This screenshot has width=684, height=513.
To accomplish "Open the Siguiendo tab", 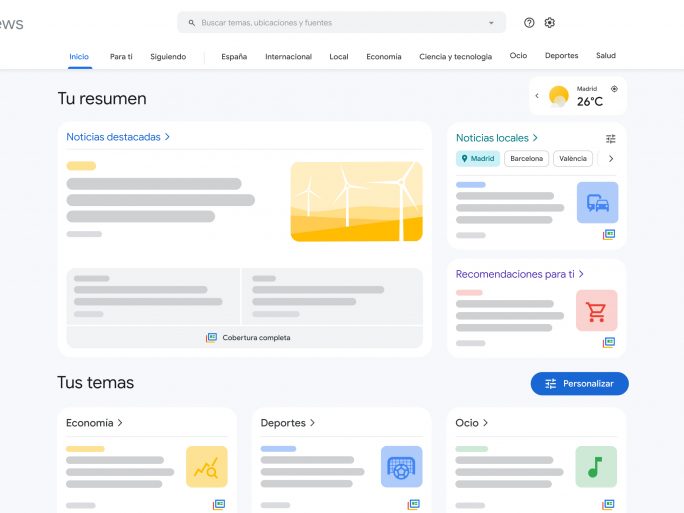I will pyautogui.click(x=168, y=57).
